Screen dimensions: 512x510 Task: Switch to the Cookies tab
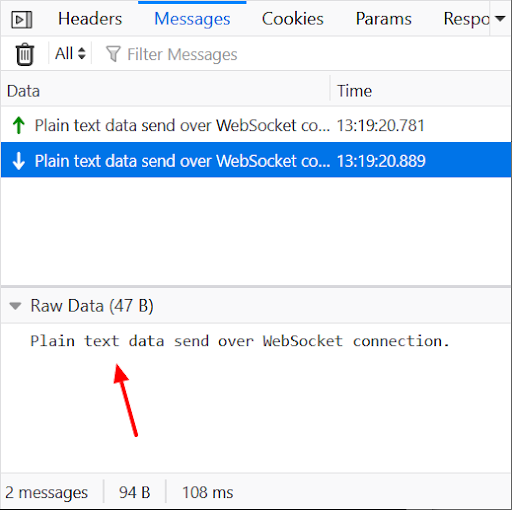coord(292,19)
